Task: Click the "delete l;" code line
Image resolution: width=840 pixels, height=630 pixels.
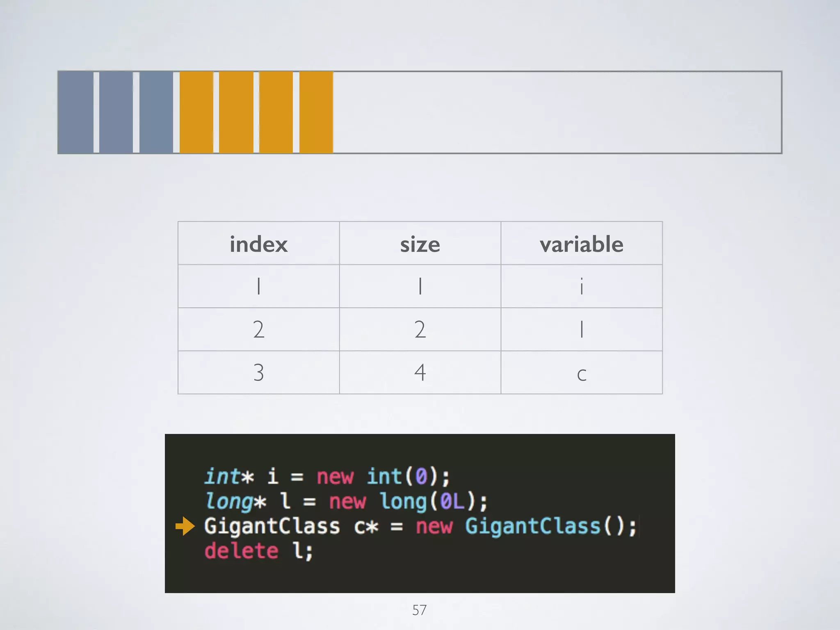Action: click(259, 551)
